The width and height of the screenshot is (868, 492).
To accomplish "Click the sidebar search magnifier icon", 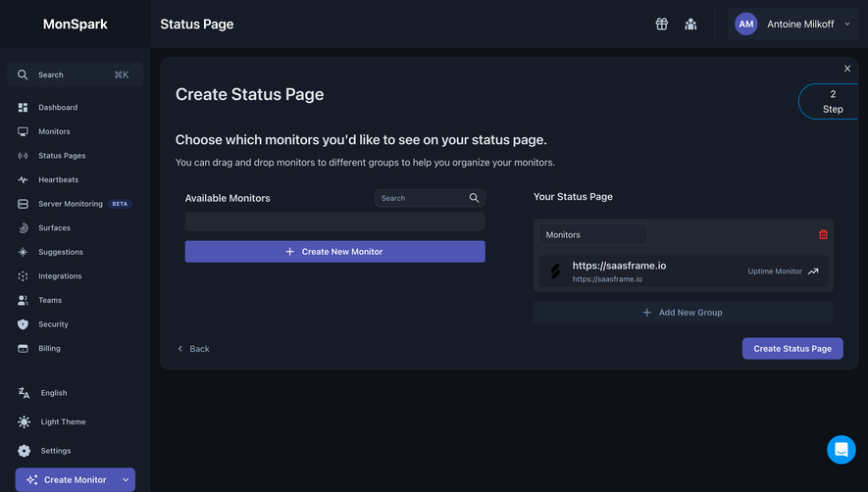I will coord(23,74).
